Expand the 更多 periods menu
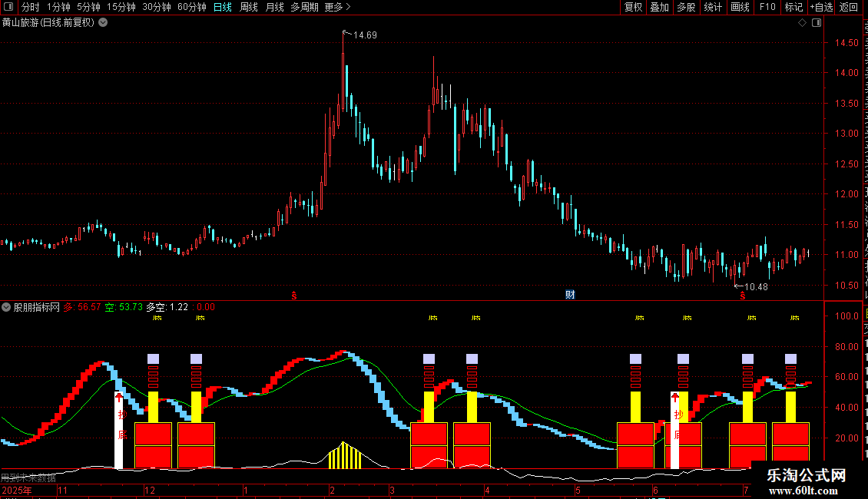Screen dimensions: 868x499 point(338,7)
